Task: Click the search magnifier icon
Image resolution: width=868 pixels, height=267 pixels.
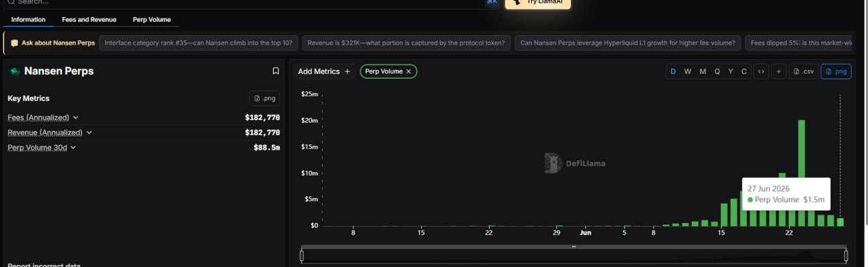Action: [x=11, y=2]
